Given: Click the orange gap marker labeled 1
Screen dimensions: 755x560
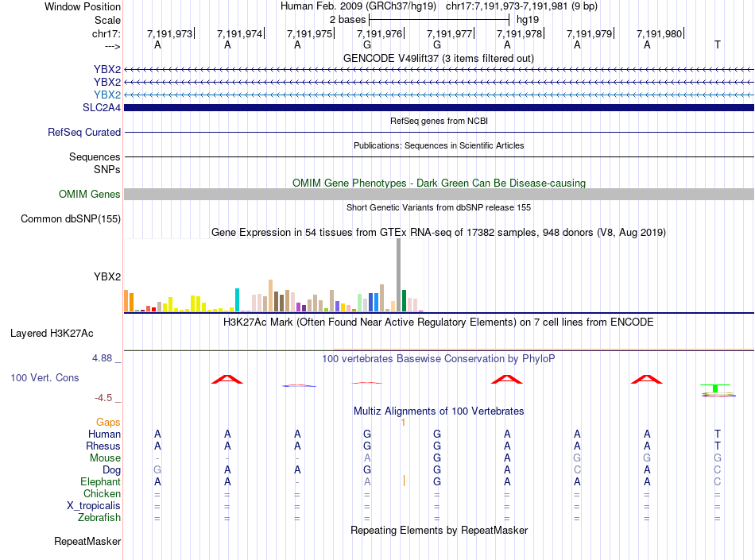Looking at the screenshot, I should coord(403,423).
